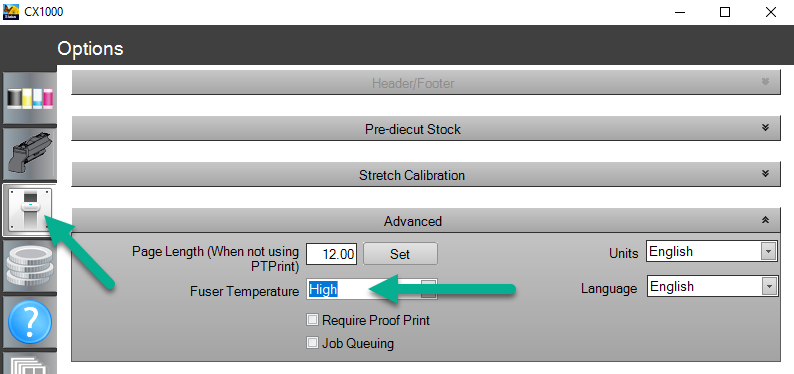This screenshot has height=374, width=794.
Task: Expand the Header/Footer section
Action: point(426,82)
